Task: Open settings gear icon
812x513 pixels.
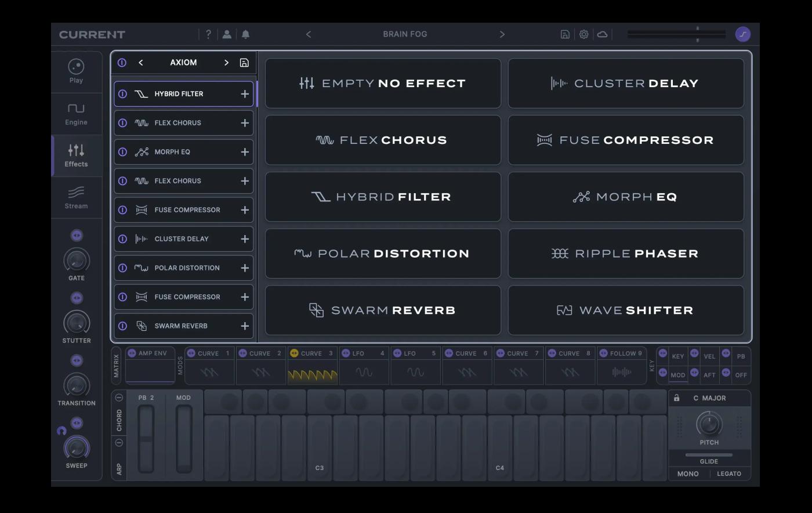Action: [583, 34]
